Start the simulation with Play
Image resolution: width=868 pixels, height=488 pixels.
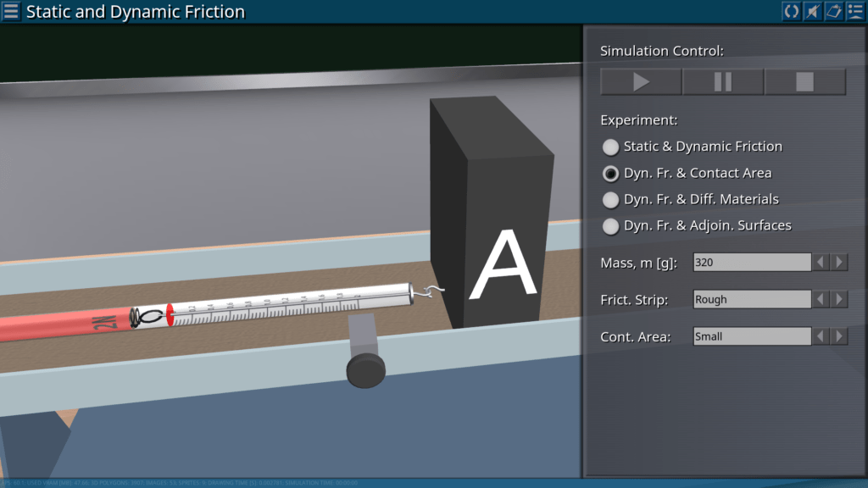(641, 81)
